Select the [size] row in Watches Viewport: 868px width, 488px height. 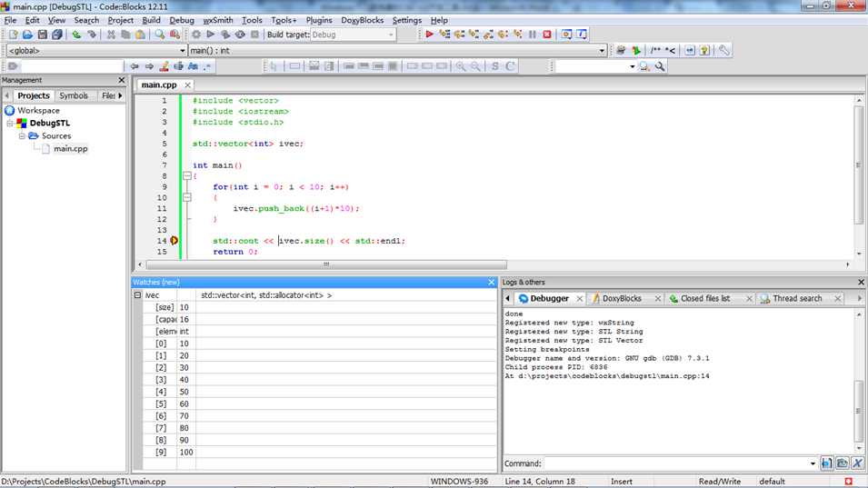pyautogui.click(x=319, y=307)
